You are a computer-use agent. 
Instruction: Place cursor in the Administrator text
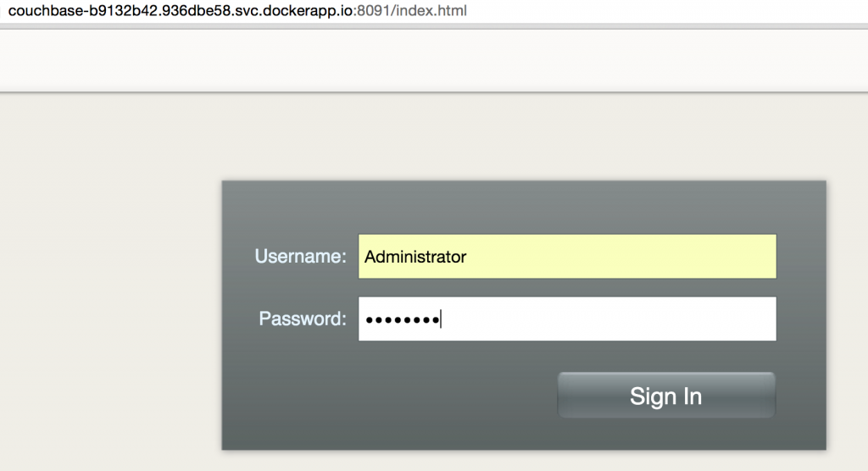click(x=415, y=257)
